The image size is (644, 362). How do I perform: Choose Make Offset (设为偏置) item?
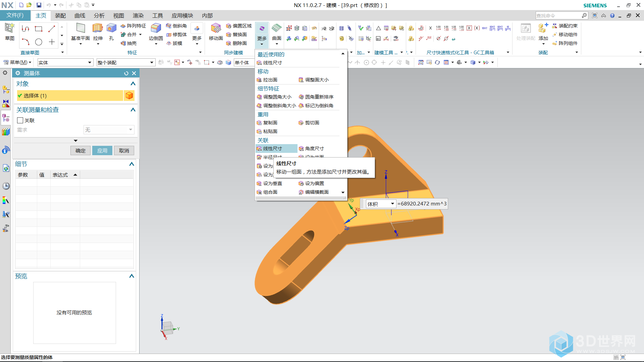[311, 183]
